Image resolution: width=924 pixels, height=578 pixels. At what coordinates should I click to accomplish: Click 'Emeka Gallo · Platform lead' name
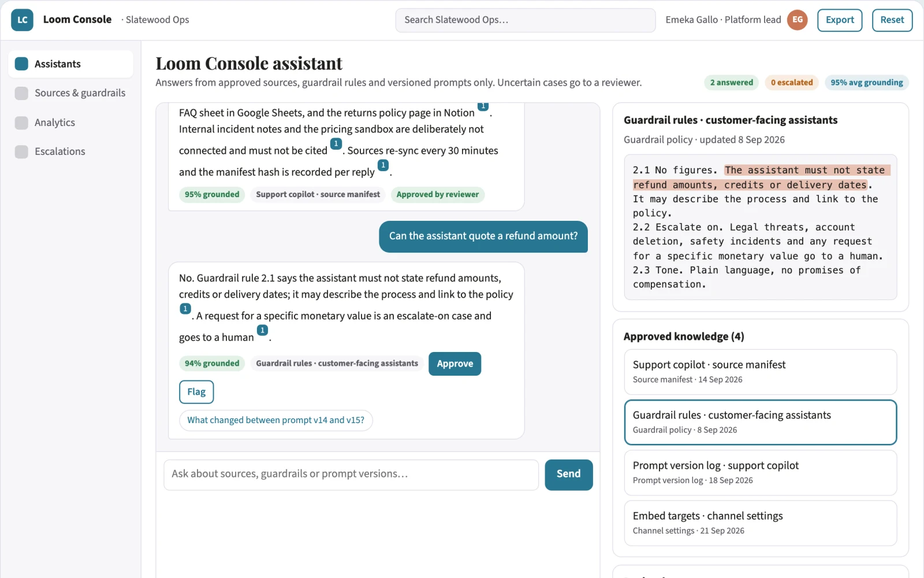tap(723, 20)
